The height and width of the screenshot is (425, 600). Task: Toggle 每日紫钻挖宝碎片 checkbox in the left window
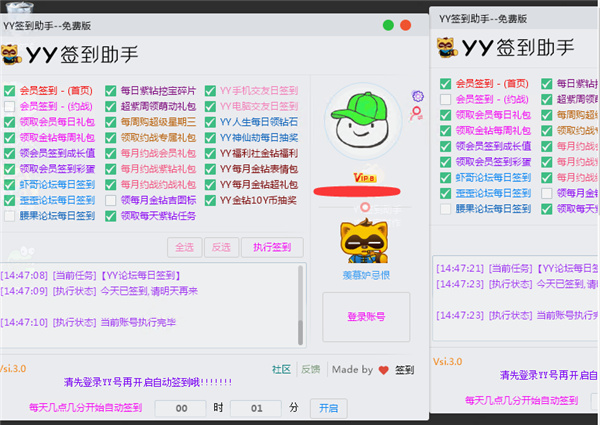click(111, 91)
